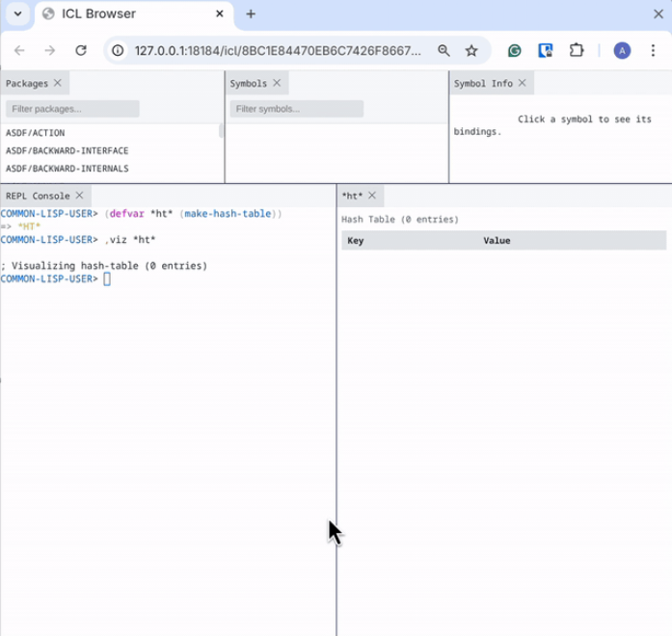The width and height of the screenshot is (672, 636).
Task: Select the ASDF/ACTION package
Action: (x=36, y=133)
